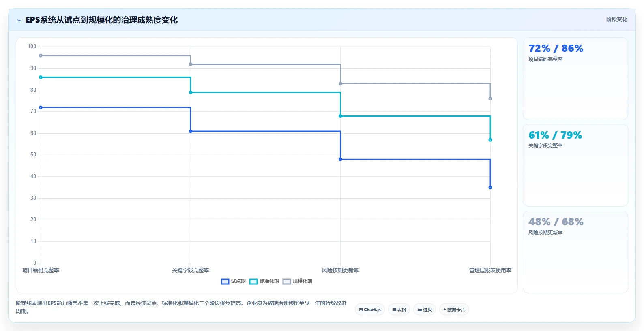Image resolution: width=644 pixels, height=331 pixels.
Task: Click the 表格 tag
Action: [399, 310]
